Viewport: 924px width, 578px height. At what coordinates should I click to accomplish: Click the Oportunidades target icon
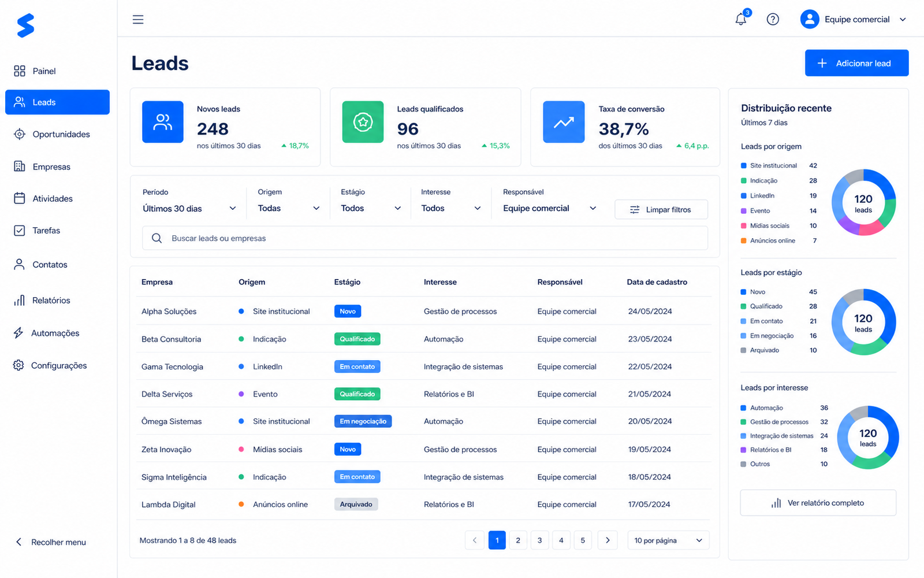pyautogui.click(x=20, y=134)
